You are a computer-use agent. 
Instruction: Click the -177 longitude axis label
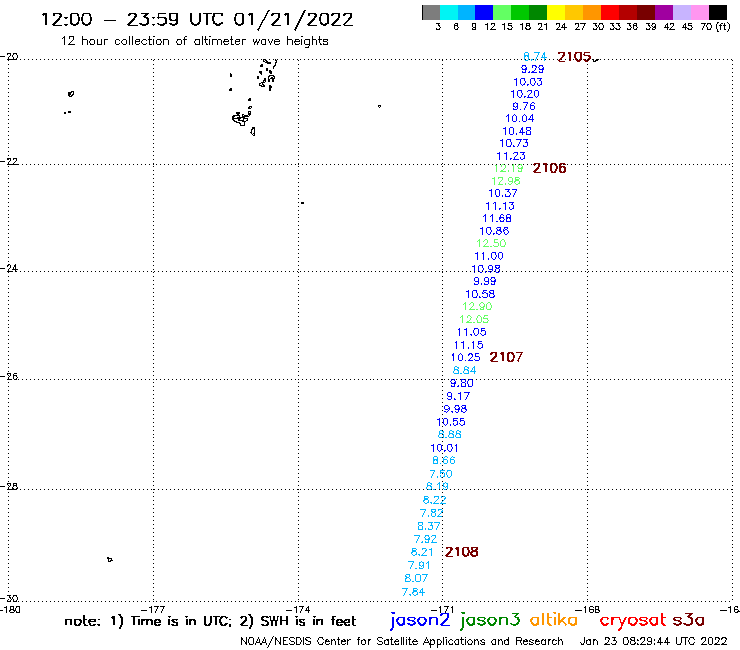coord(153,609)
